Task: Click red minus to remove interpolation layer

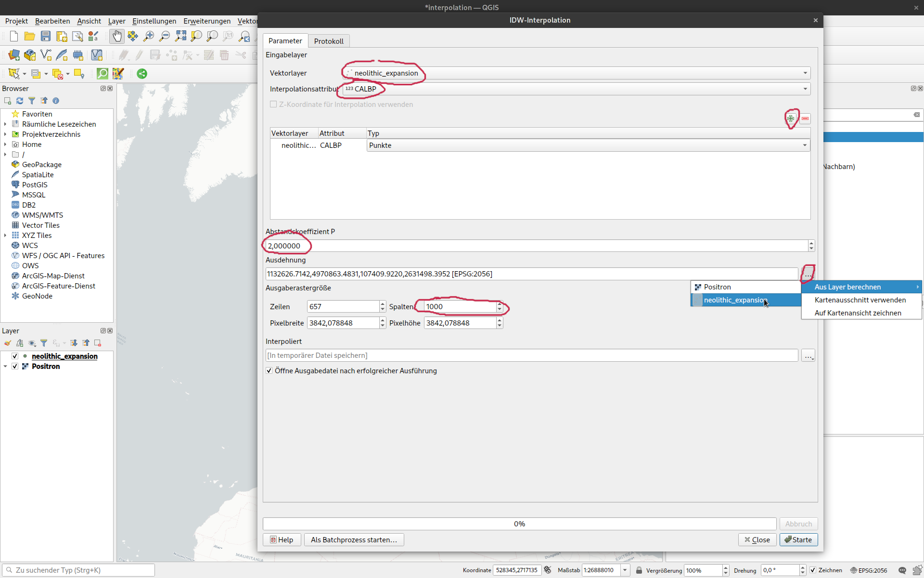Action: tap(805, 118)
